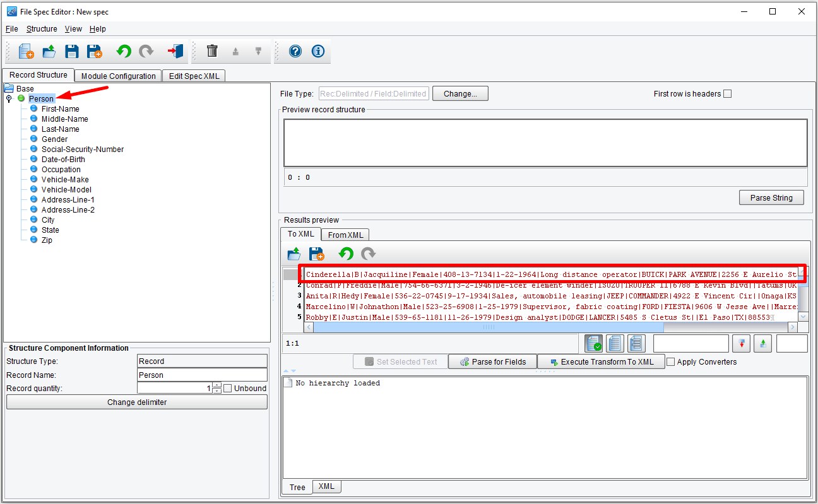The image size is (818, 504).
Task: Click the middle document view icon
Action: tap(615, 343)
